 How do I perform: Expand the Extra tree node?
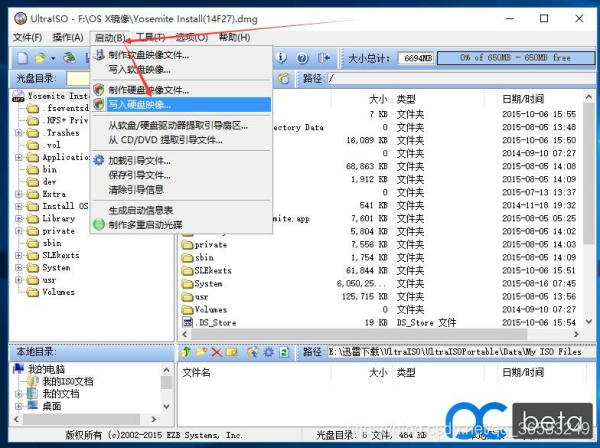18,194
